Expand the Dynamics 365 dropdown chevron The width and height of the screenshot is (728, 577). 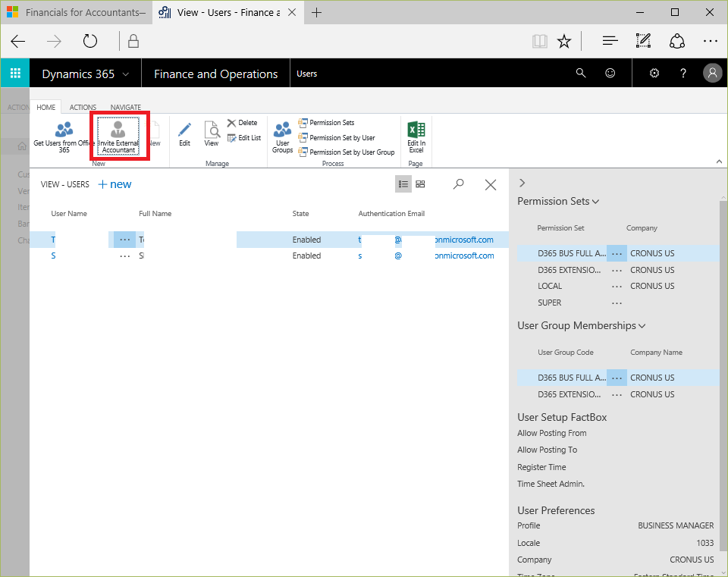pyautogui.click(x=126, y=74)
